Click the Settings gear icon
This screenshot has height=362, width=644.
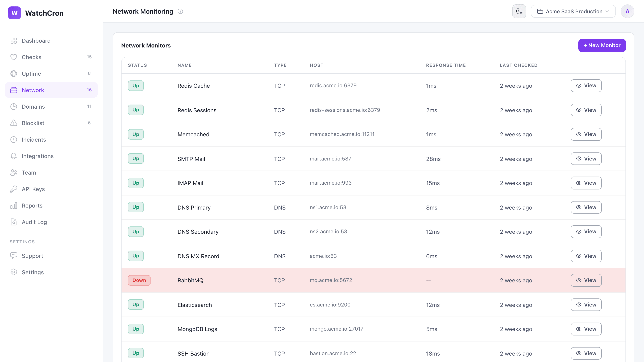pyautogui.click(x=14, y=272)
